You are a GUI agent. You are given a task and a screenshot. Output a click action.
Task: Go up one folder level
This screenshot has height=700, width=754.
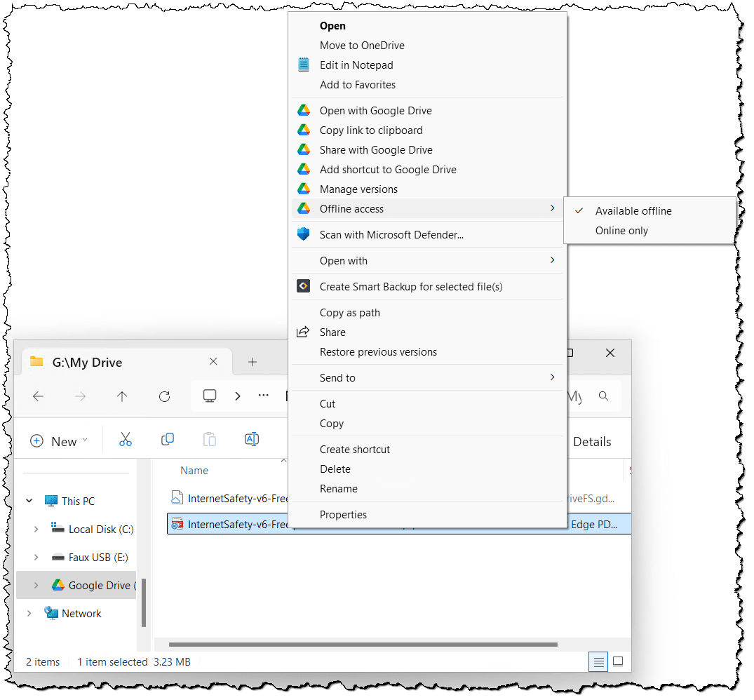tap(122, 396)
